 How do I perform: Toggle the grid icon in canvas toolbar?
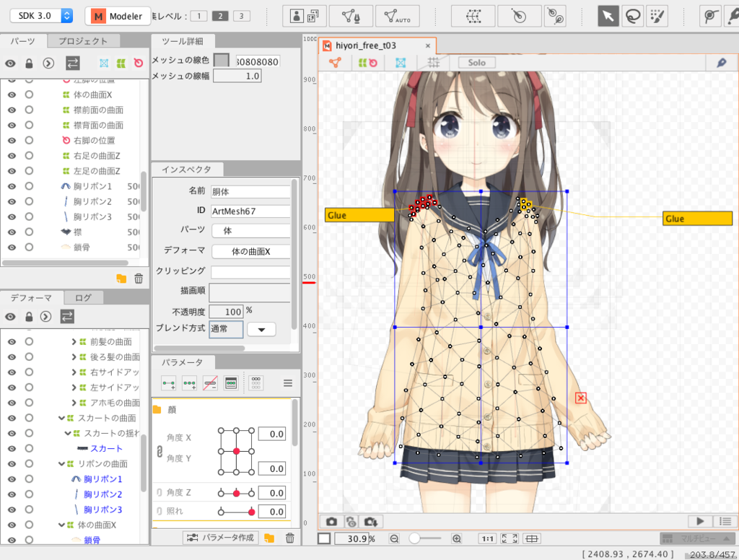coord(433,63)
